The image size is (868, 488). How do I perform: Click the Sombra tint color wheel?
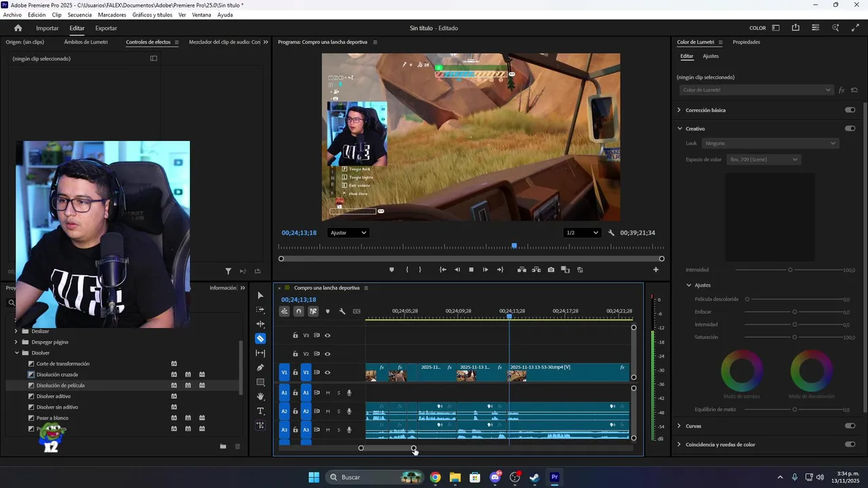point(741,371)
